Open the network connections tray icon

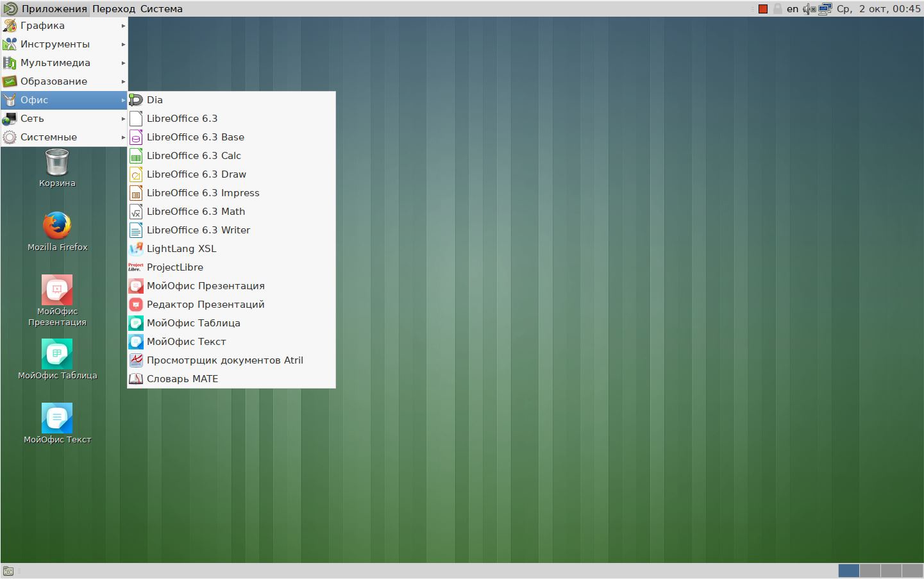coord(825,9)
